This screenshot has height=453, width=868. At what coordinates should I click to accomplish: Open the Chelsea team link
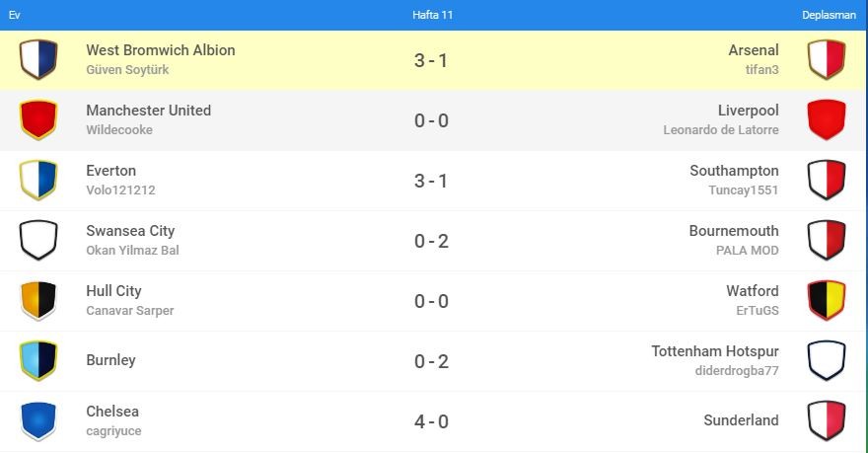112,412
